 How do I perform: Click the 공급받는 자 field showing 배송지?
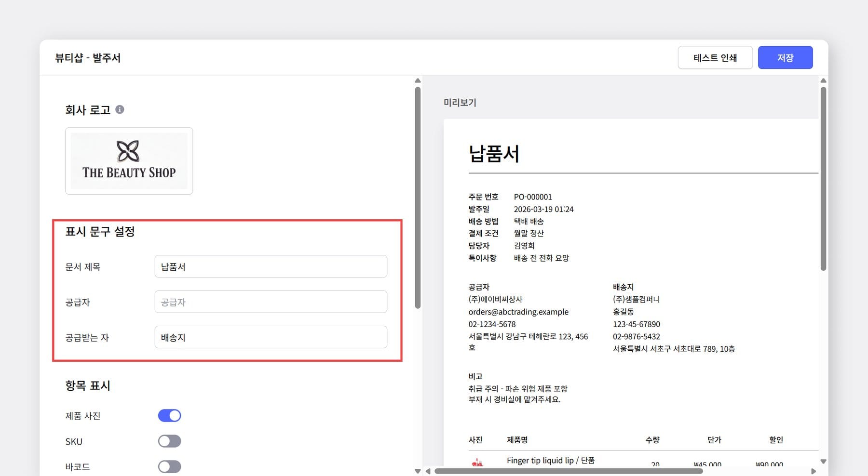point(271,337)
